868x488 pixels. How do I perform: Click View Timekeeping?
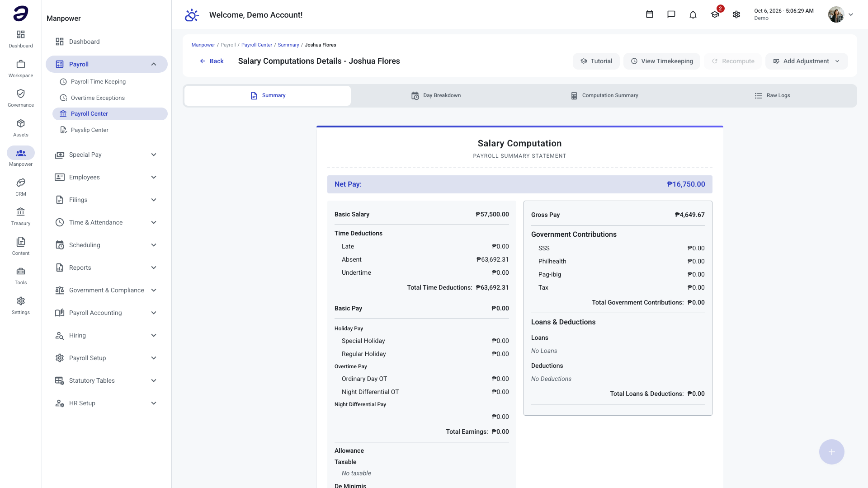[662, 61]
